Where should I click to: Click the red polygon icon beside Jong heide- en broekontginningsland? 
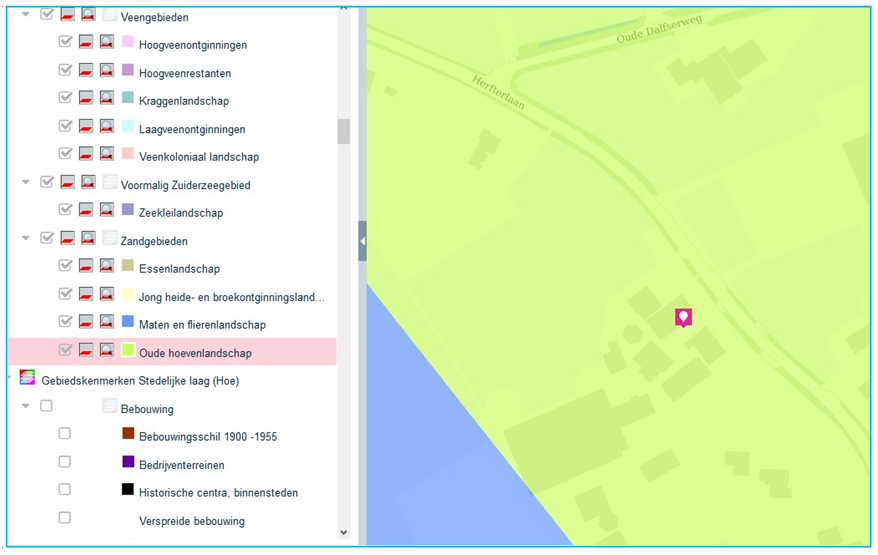pyautogui.click(x=86, y=293)
